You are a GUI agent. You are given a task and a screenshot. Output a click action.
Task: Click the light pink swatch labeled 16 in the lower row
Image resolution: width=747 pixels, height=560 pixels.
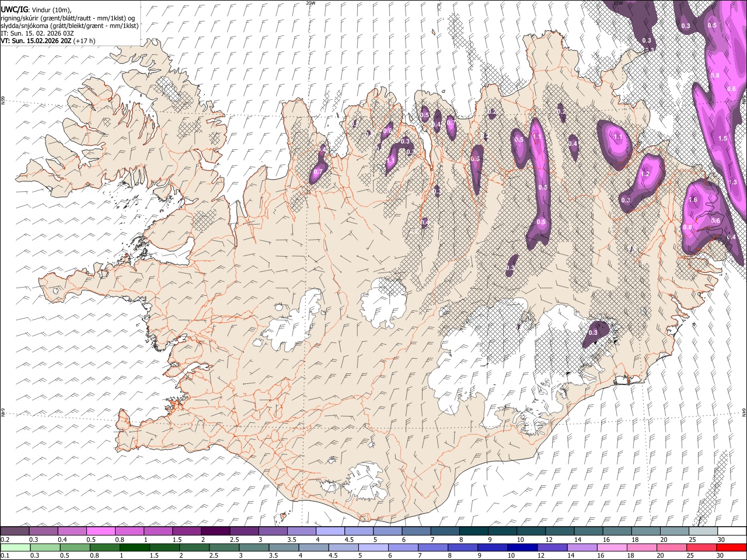(611, 547)
